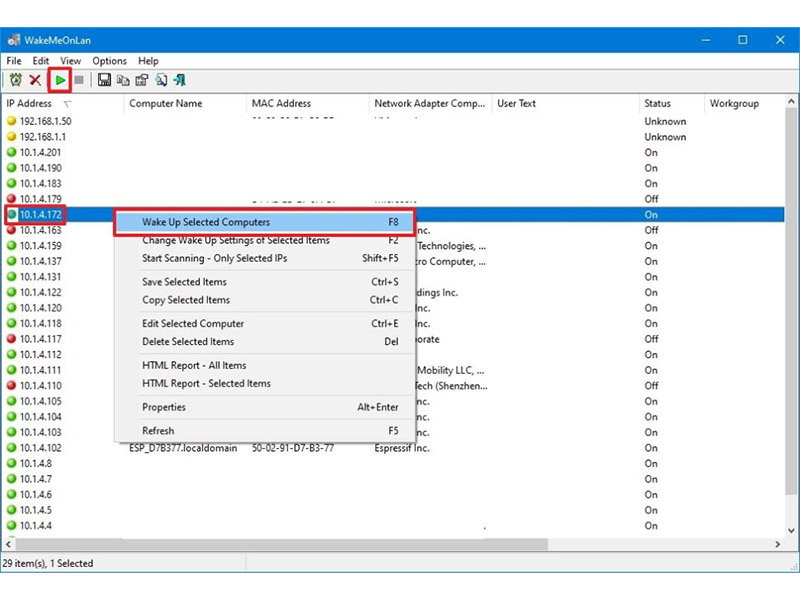The height and width of the screenshot is (600, 800).
Task: Click the red X delete icon in toolbar
Action: coord(35,80)
